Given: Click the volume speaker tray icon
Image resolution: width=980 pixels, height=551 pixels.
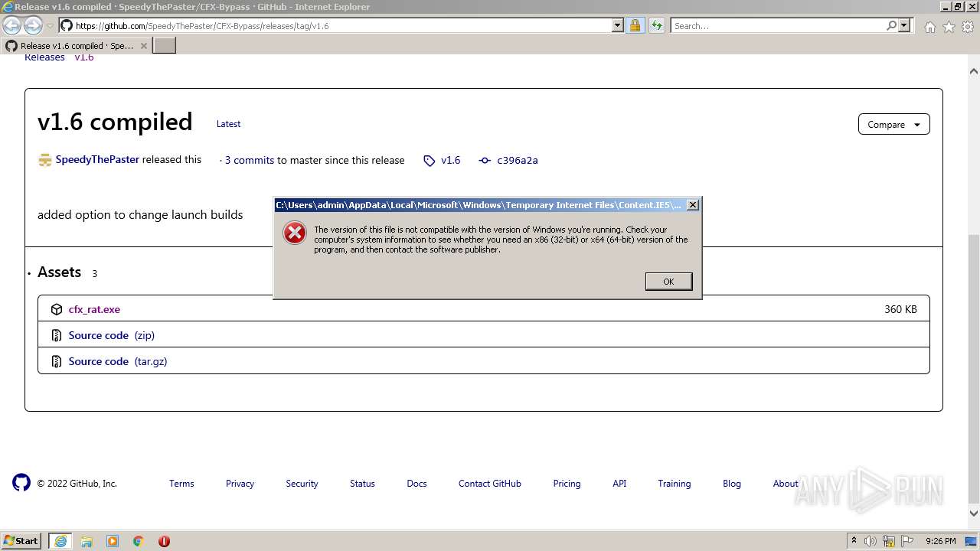Looking at the screenshot, I should point(871,541).
